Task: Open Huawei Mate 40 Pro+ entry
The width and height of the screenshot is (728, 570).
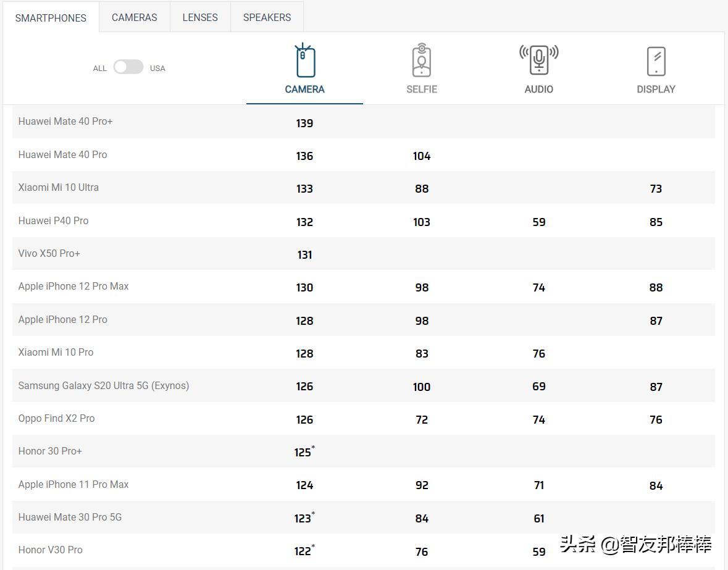Action: coord(65,121)
